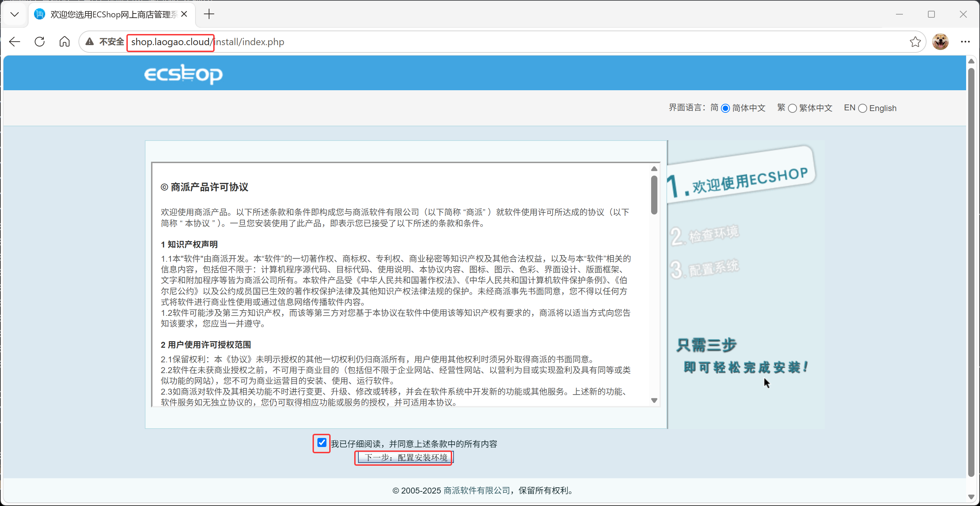Screen dimensions: 980x506
Task: Open a new browser tab
Action: point(209,15)
